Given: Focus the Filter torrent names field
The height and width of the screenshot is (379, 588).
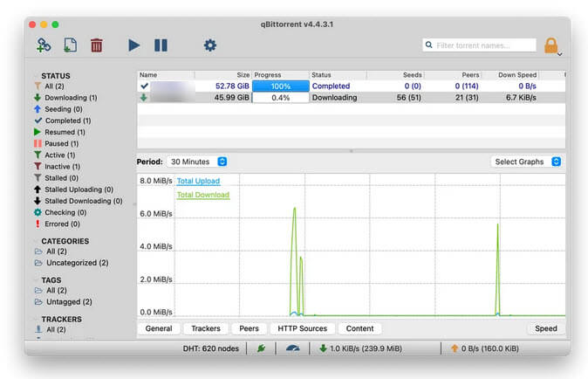Looking at the screenshot, I should click(479, 45).
